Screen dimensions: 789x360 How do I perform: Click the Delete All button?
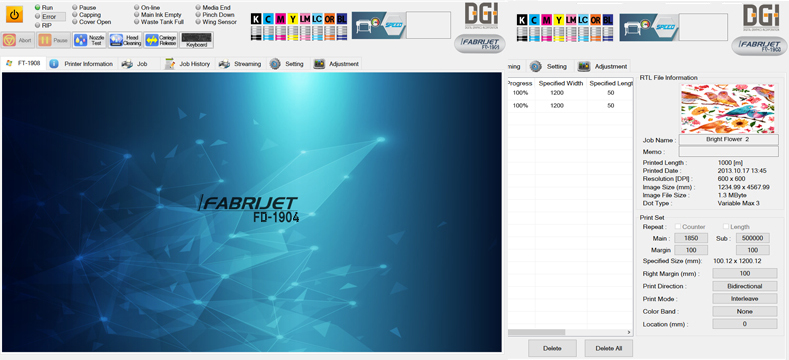[x=608, y=348]
